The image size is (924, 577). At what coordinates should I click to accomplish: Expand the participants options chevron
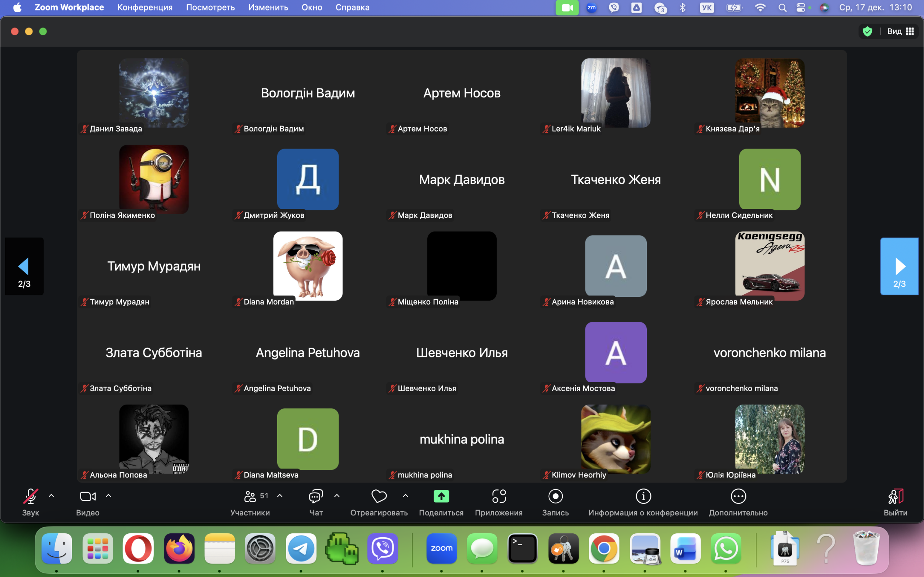tap(280, 496)
